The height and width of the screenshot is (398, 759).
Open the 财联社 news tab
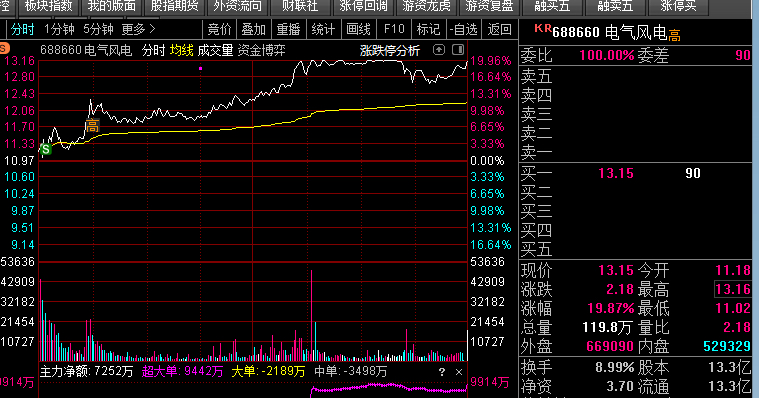(300, 6)
